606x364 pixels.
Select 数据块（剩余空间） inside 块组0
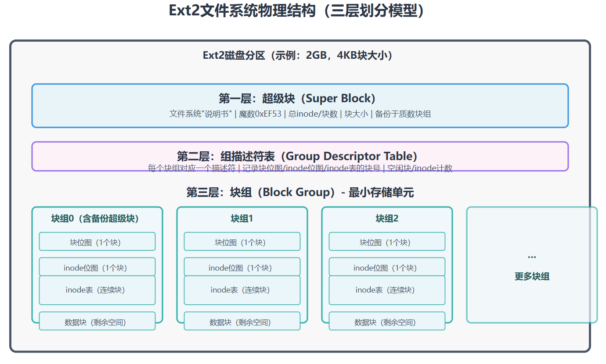[x=97, y=321]
